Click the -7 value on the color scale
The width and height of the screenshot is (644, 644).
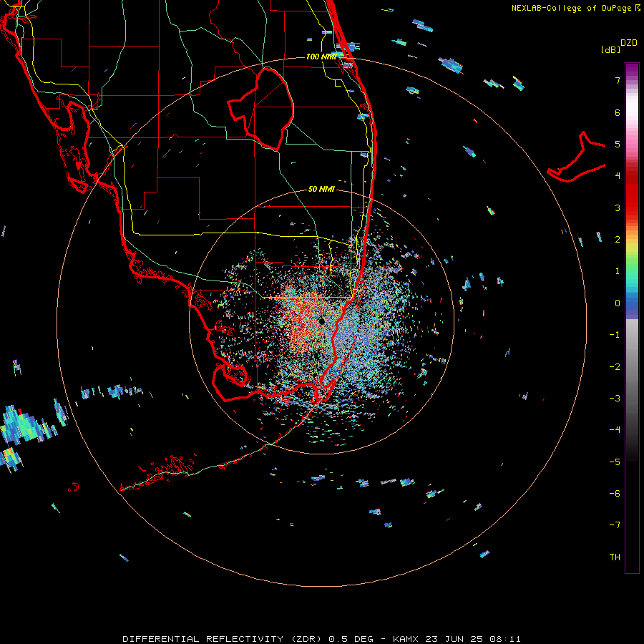(615, 525)
